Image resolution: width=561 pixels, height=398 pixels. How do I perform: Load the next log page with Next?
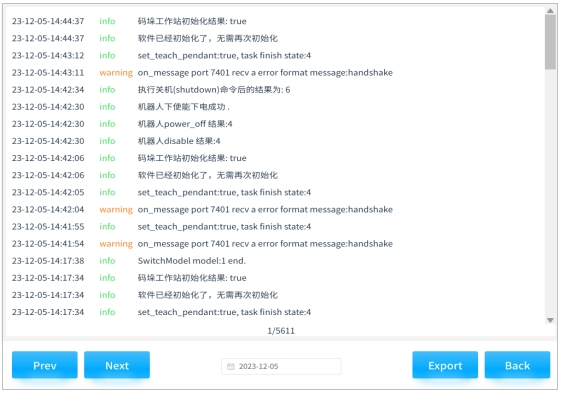117,365
